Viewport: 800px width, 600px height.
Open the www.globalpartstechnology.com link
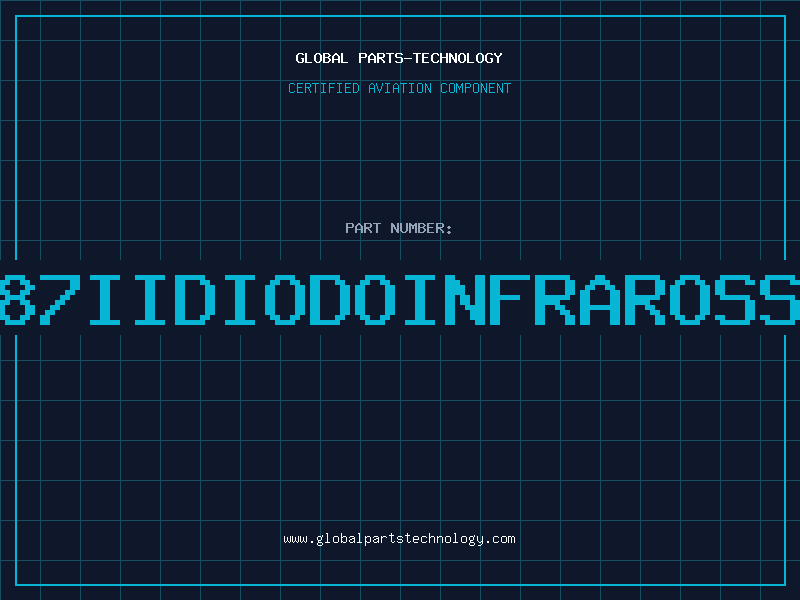pos(399,539)
